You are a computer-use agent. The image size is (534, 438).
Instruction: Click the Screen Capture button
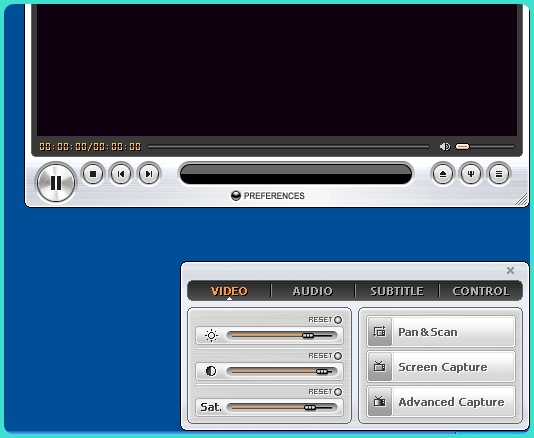coord(441,367)
